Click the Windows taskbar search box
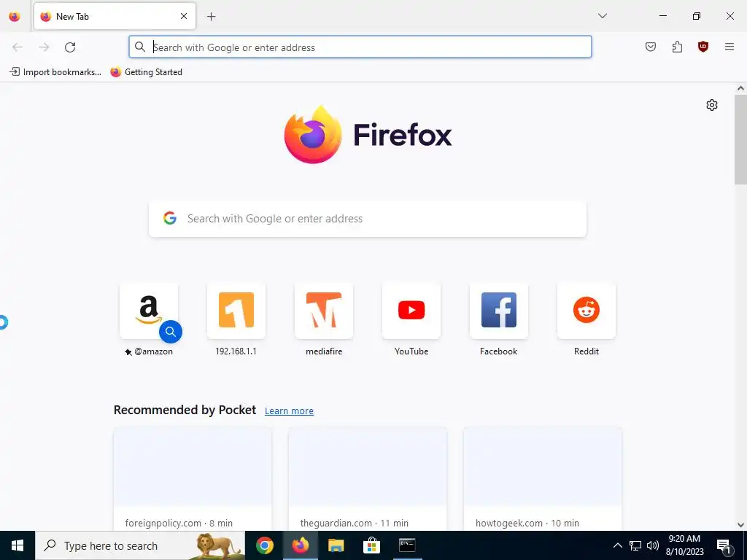The image size is (747, 560). (140, 545)
